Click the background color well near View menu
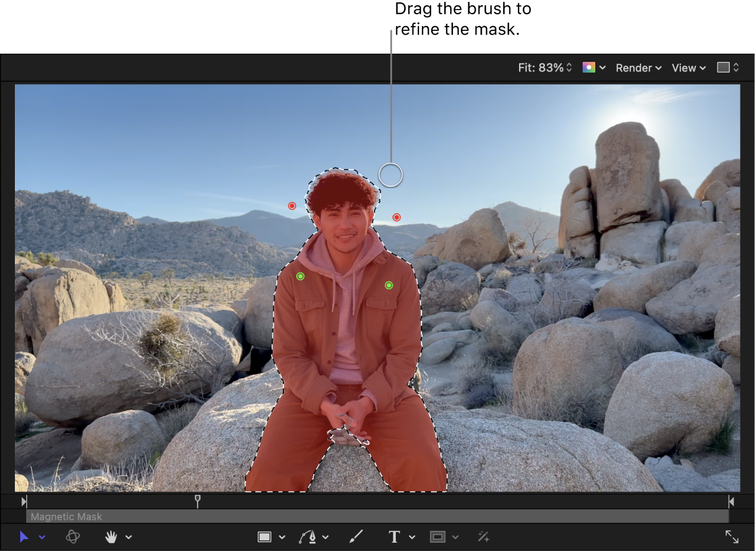 [x=723, y=67]
